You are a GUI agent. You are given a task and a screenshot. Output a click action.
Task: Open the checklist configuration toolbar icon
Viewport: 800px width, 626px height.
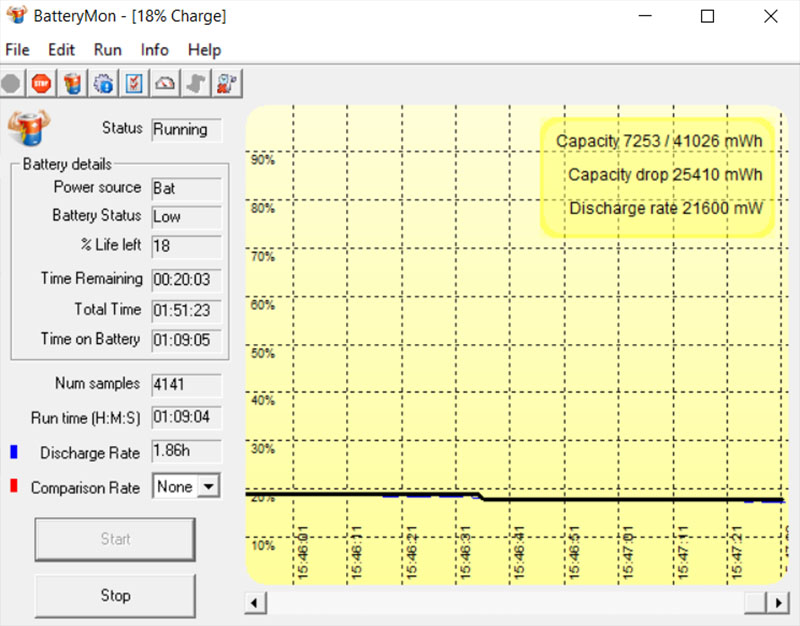coord(134,83)
